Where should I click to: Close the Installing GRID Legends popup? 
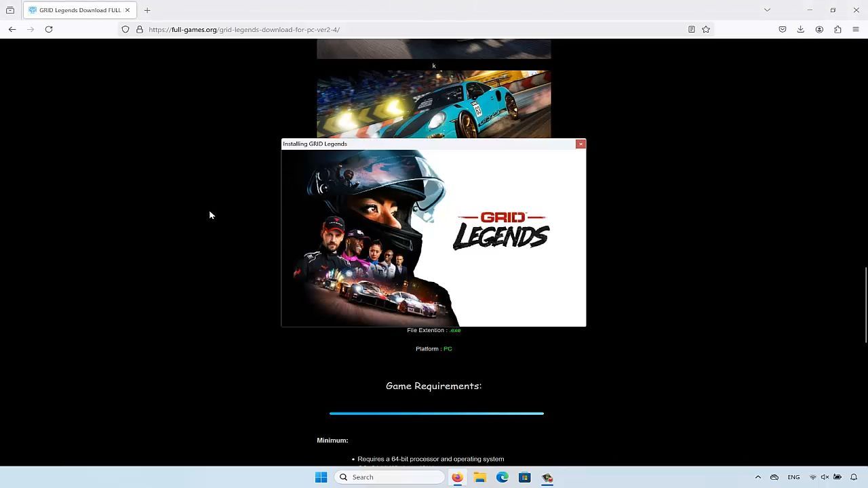(x=580, y=144)
